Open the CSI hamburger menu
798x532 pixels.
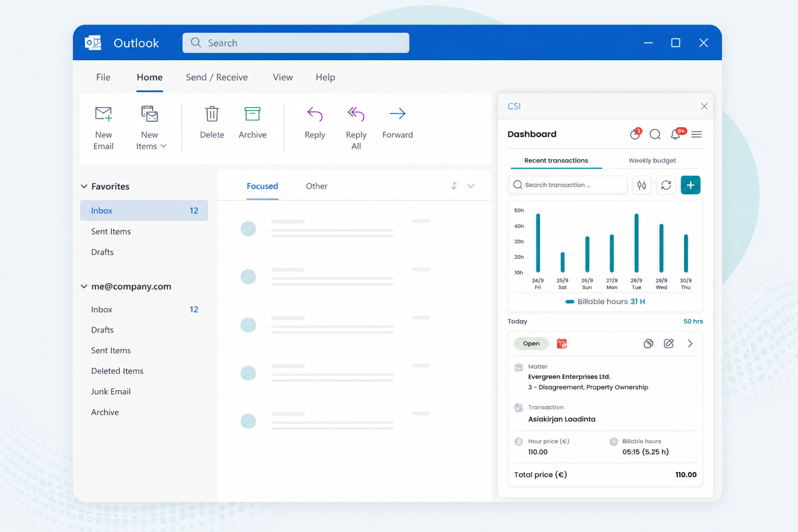[697, 135]
